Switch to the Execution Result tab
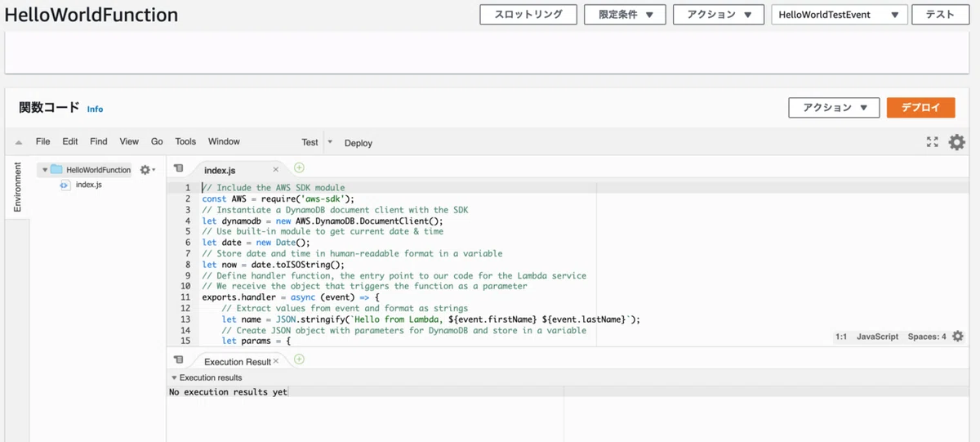Image resolution: width=980 pixels, height=442 pixels. click(237, 361)
